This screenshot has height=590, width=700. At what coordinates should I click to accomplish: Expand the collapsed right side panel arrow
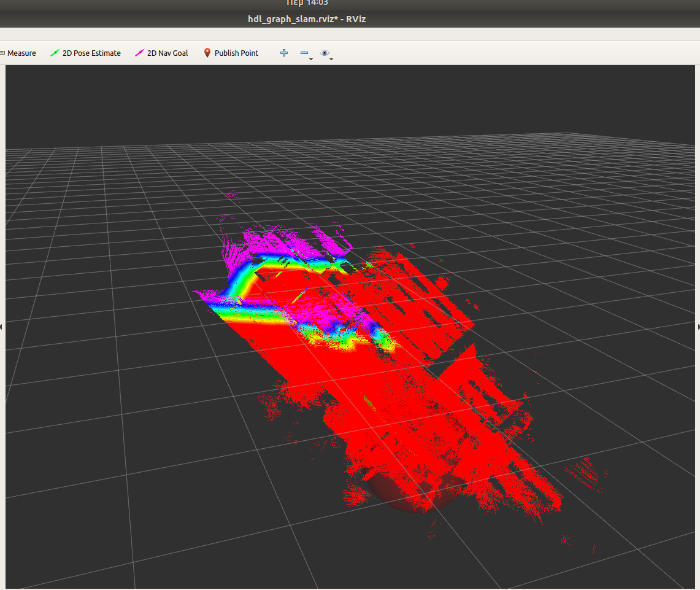(x=698, y=327)
